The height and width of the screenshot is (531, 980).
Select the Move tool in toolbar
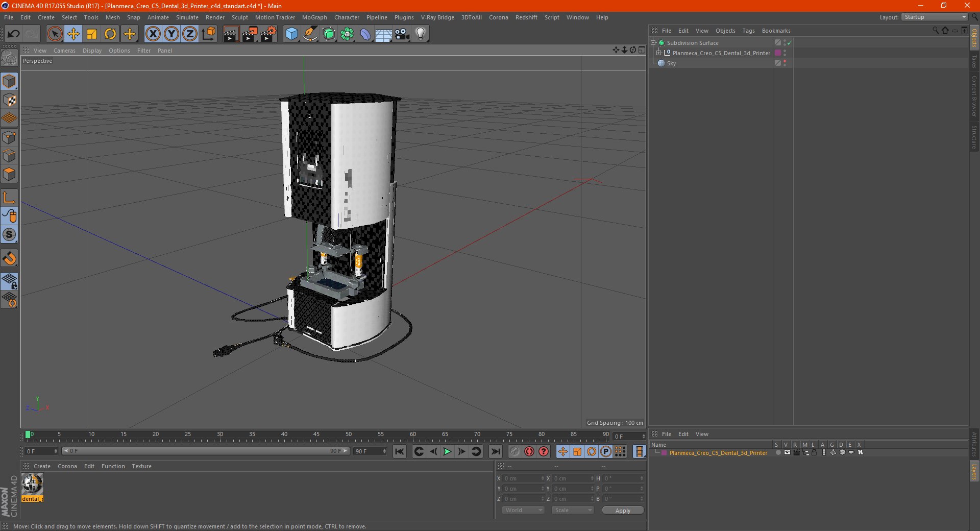(73, 34)
